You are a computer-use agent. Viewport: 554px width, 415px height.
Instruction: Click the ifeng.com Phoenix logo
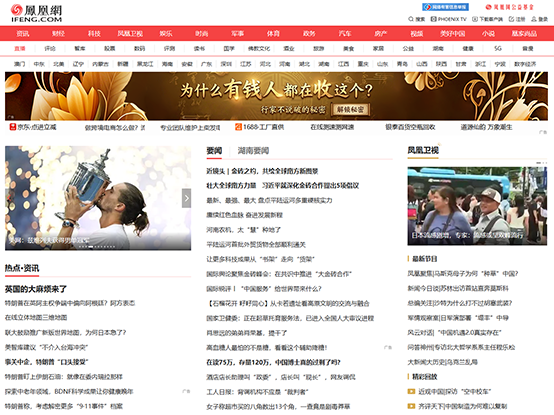[36, 13]
